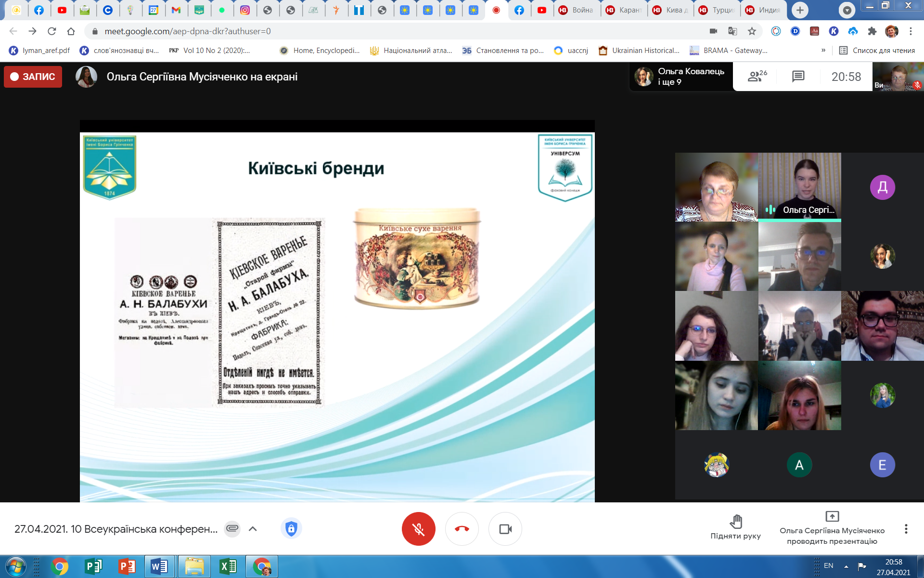Click the raise hand icon

735,522
